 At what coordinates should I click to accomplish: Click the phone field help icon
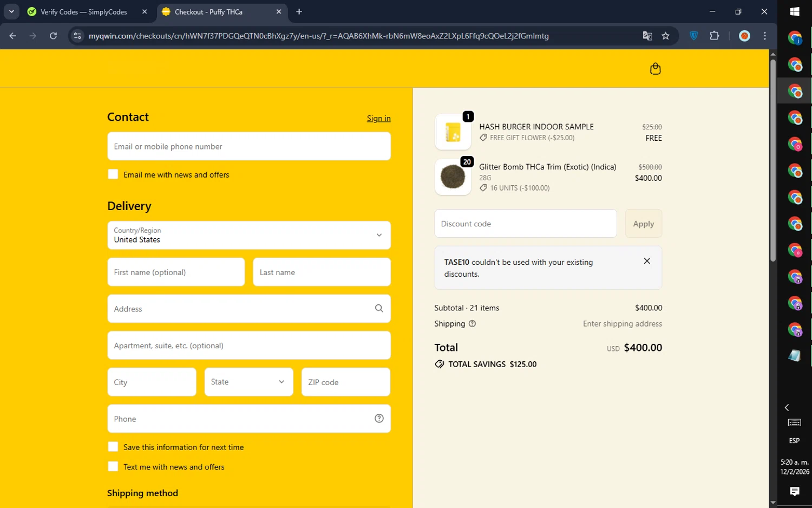[x=379, y=418]
